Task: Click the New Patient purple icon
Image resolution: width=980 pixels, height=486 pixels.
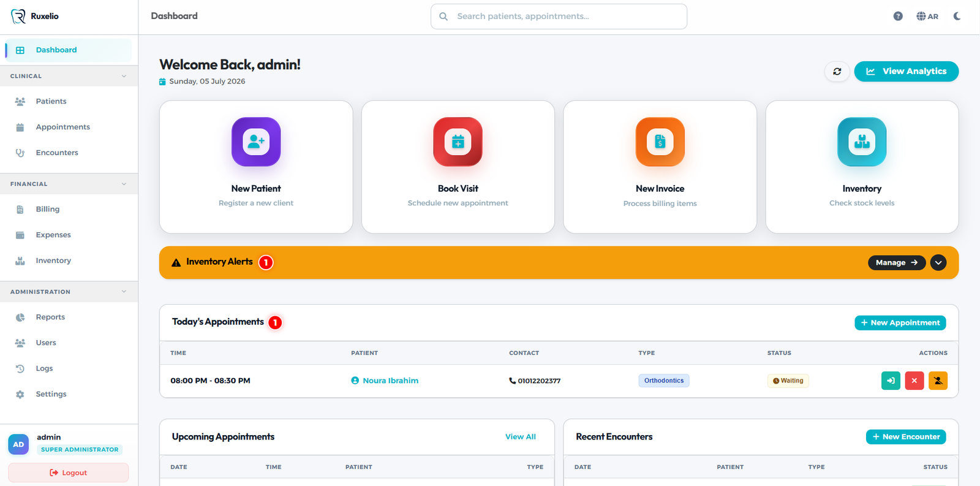Action: pyautogui.click(x=256, y=142)
